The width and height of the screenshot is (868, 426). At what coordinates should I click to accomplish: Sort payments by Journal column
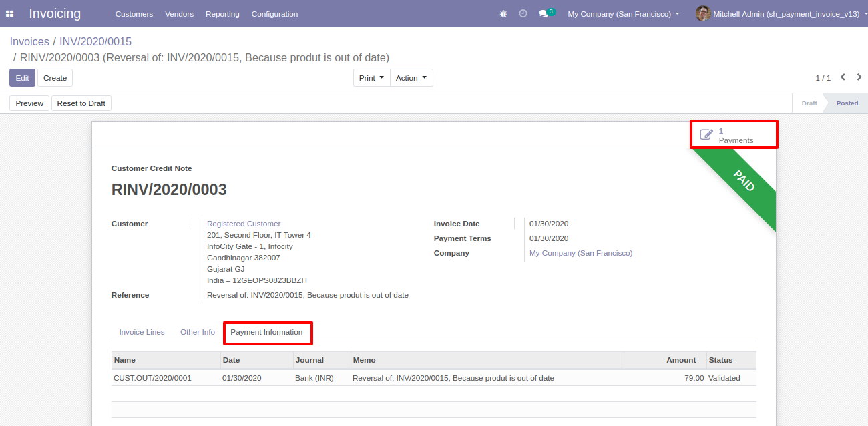click(322, 360)
